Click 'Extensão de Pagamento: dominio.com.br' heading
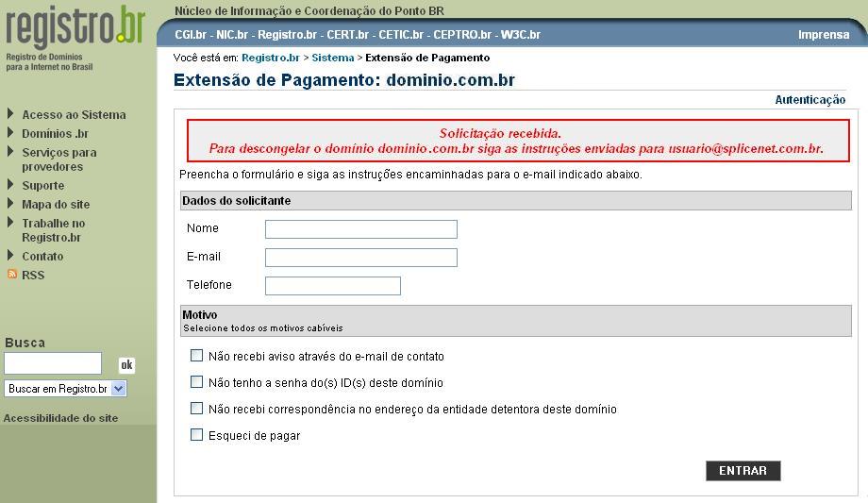The height and width of the screenshot is (503, 868). [x=344, y=80]
